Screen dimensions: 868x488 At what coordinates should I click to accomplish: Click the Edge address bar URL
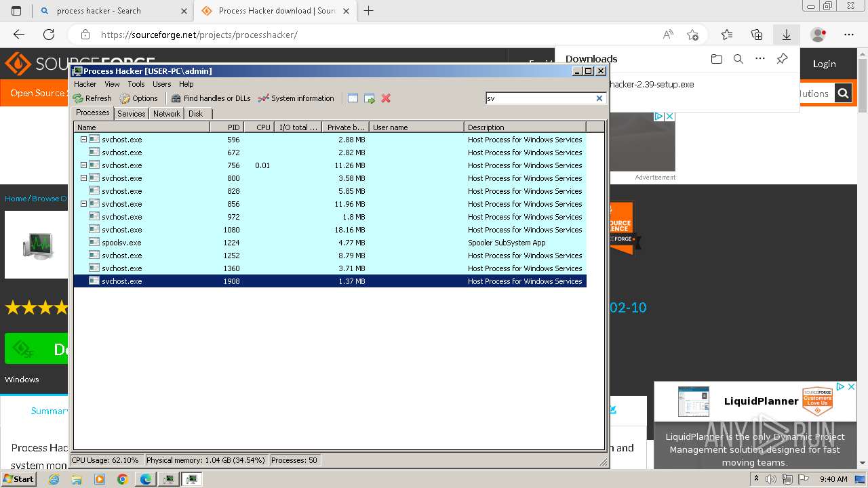(199, 35)
